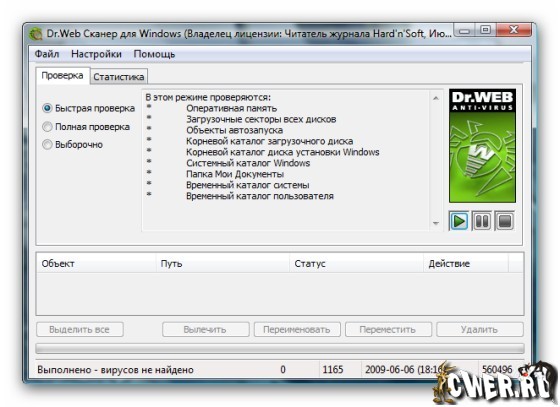
Task: Switch to the Статистика tab
Action: pos(119,76)
